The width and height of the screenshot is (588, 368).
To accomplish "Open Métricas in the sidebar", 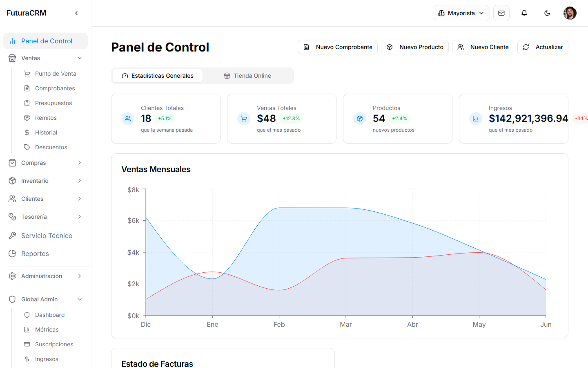I will [x=47, y=330].
